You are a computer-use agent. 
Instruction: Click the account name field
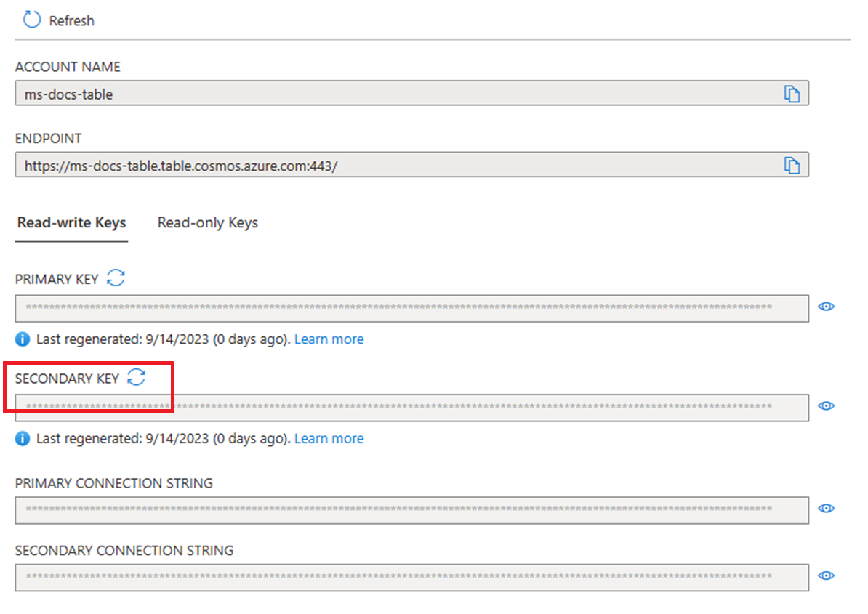tap(412, 93)
